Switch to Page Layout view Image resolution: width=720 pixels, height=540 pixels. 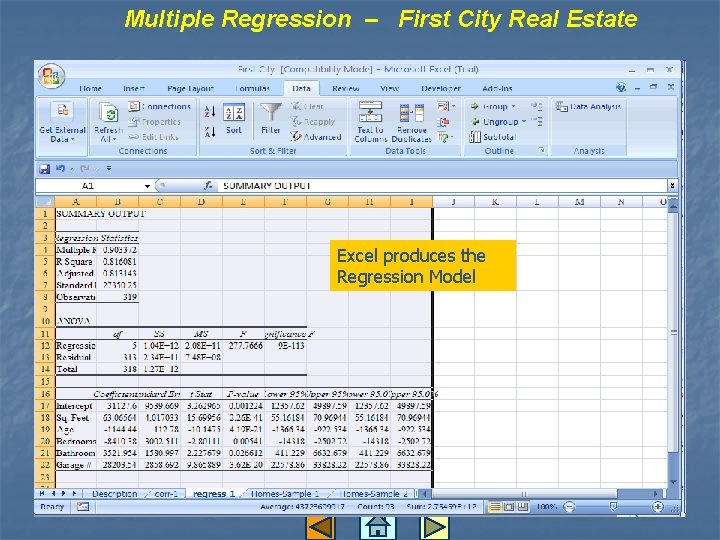(x=509, y=506)
